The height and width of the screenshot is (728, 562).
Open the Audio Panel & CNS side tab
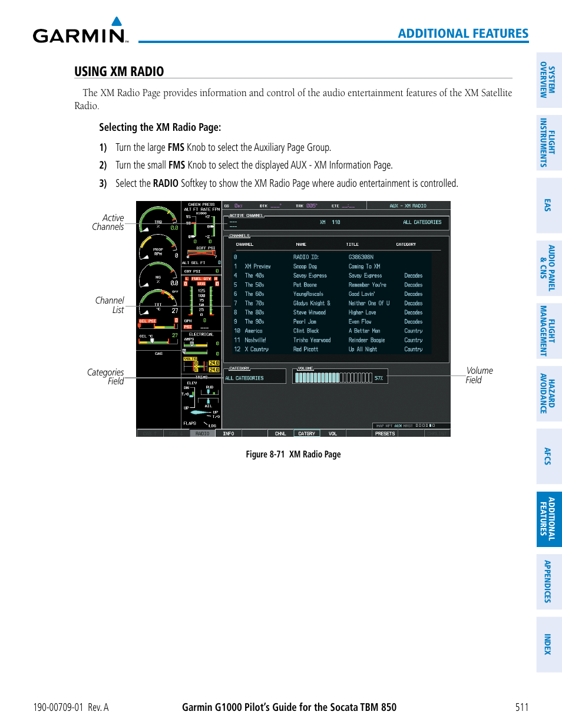[549, 268]
